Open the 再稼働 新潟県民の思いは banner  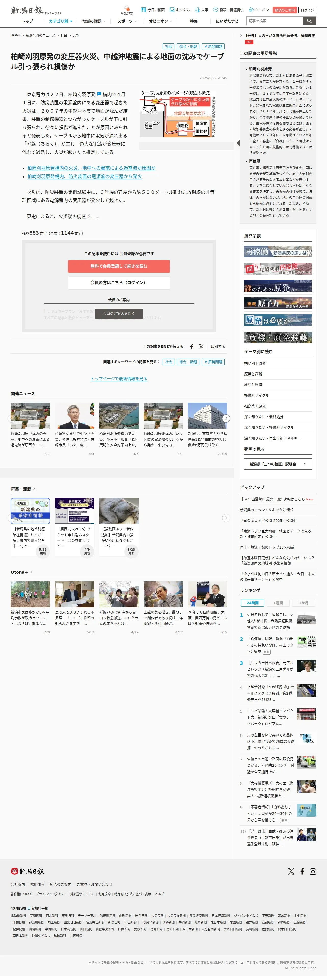278,252
